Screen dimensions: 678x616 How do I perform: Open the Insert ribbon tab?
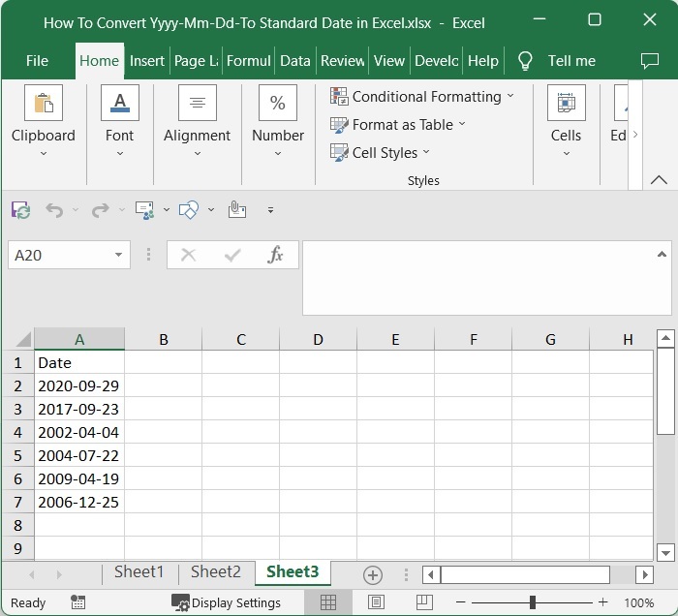pos(147,61)
